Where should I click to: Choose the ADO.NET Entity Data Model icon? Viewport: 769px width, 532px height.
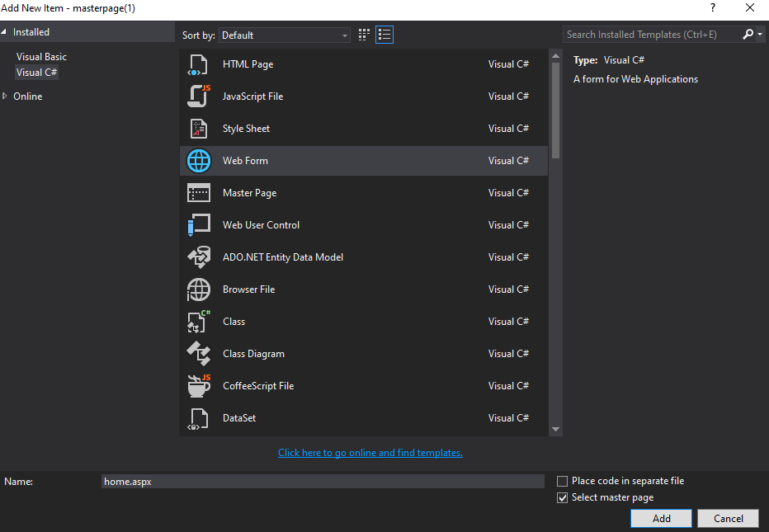click(x=198, y=257)
